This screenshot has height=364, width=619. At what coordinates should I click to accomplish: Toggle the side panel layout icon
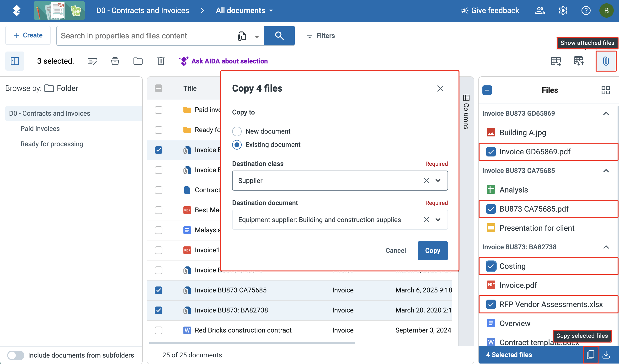(15, 61)
